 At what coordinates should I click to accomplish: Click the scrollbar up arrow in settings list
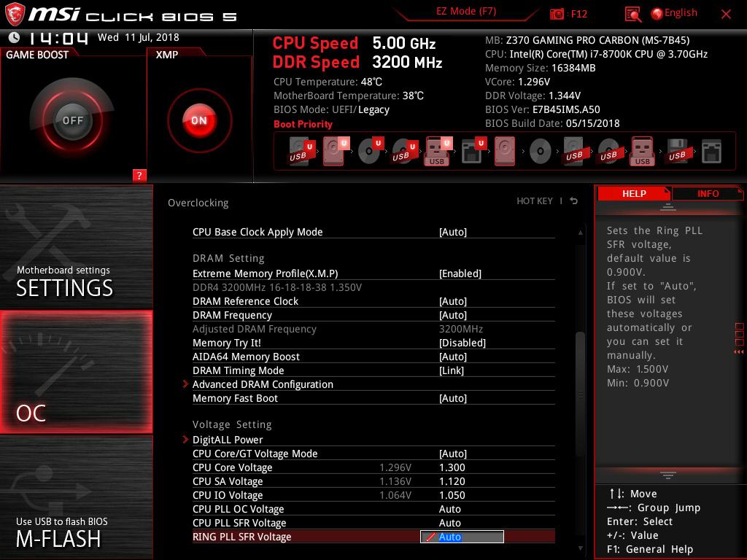580,233
